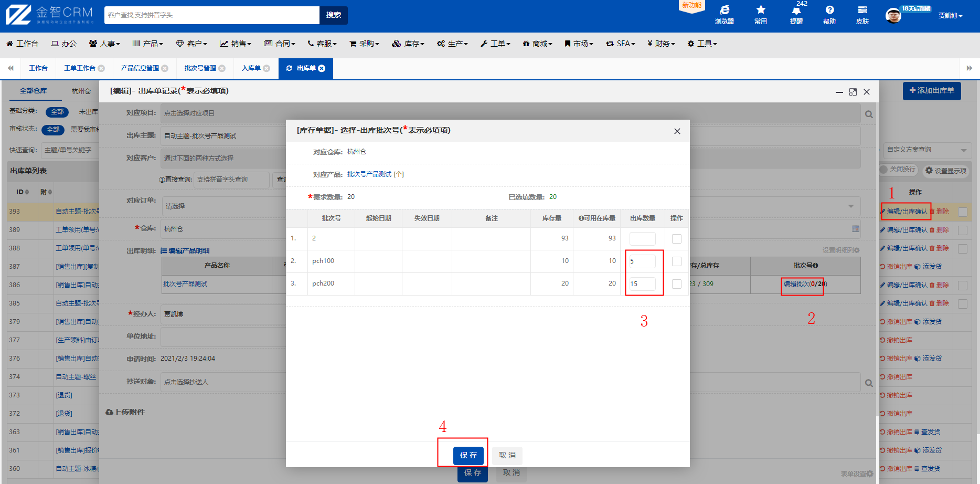Viewport: 980px width, 484px height.
Task: Tick the checkbox for batch pch200 row
Action: click(x=677, y=284)
